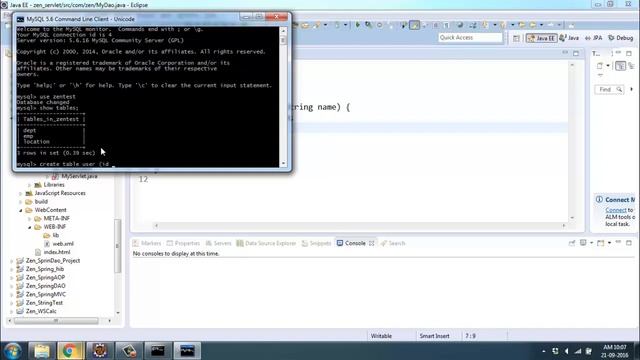Open the Java EE perspective
Image resolution: width=640 pixels, height=360 pixels.
(541, 38)
